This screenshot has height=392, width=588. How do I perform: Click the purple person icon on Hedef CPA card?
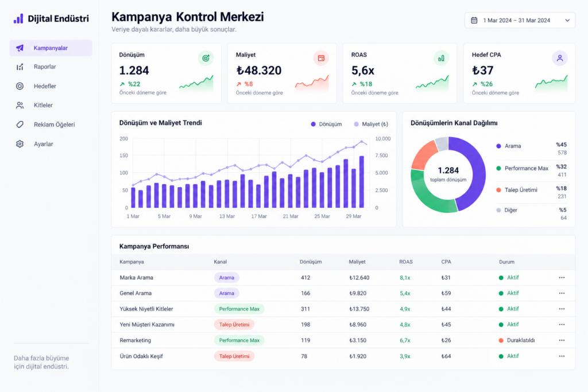pyautogui.click(x=559, y=58)
